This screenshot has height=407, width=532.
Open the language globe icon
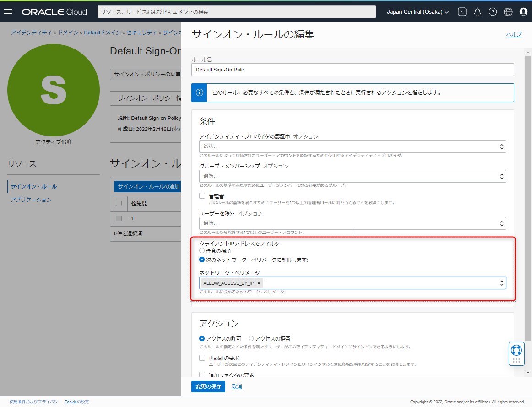[508, 12]
